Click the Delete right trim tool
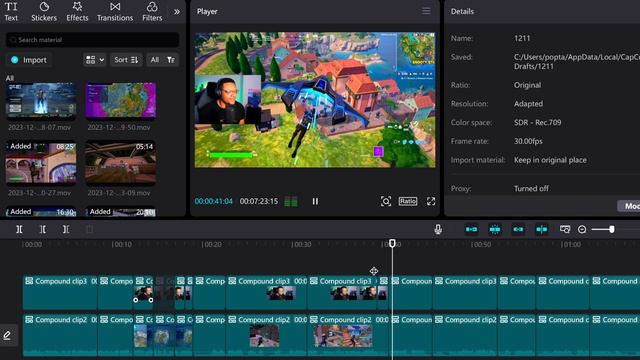640x360 pixels. click(66, 229)
